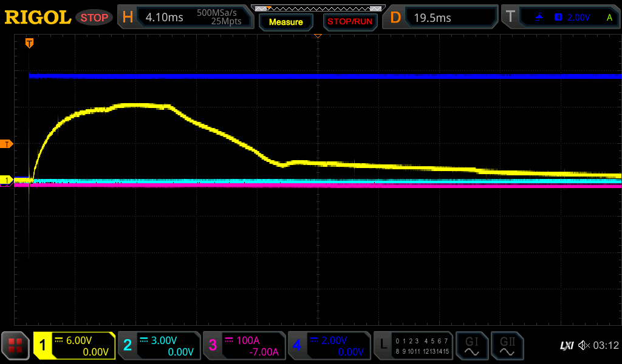Click the RIGOL logo

coord(38,18)
